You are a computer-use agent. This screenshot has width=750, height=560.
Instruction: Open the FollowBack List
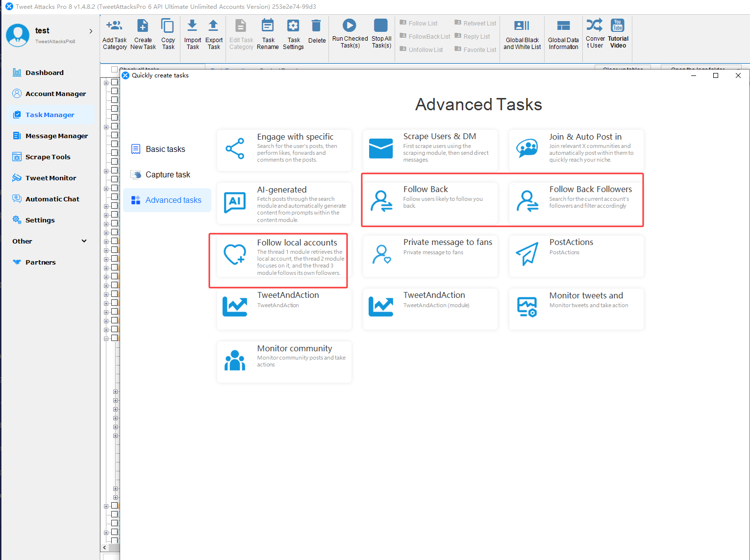[x=425, y=36]
